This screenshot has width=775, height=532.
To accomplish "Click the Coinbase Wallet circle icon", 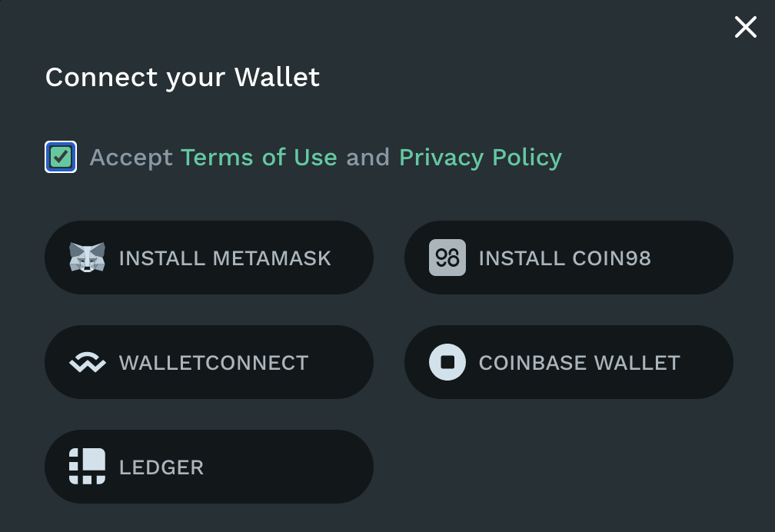I will (447, 362).
